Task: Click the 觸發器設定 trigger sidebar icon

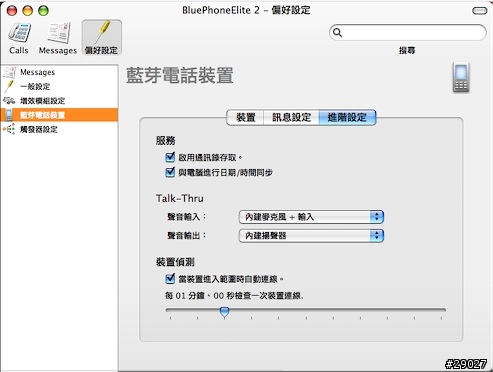Action: (9, 129)
